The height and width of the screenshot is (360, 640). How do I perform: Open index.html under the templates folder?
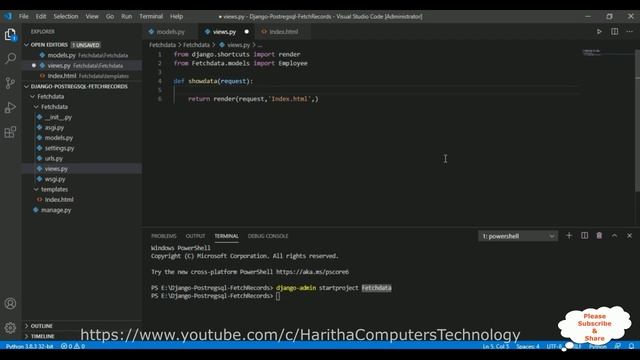(x=82, y=200)
